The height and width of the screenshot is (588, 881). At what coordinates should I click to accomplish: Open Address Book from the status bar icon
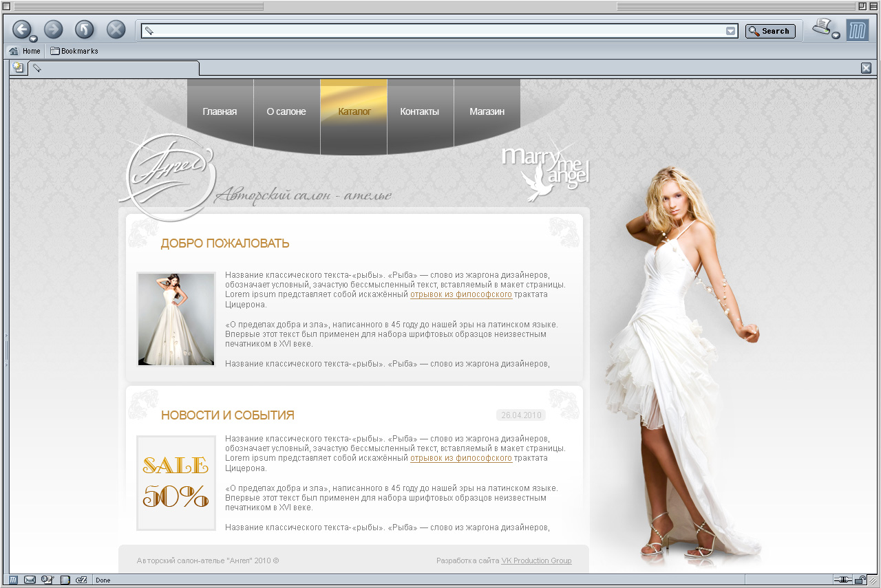point(65,580)
